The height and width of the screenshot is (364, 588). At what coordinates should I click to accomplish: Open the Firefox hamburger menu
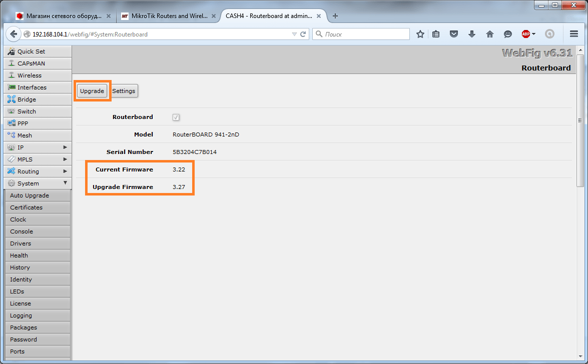click(x=574, y=34)
